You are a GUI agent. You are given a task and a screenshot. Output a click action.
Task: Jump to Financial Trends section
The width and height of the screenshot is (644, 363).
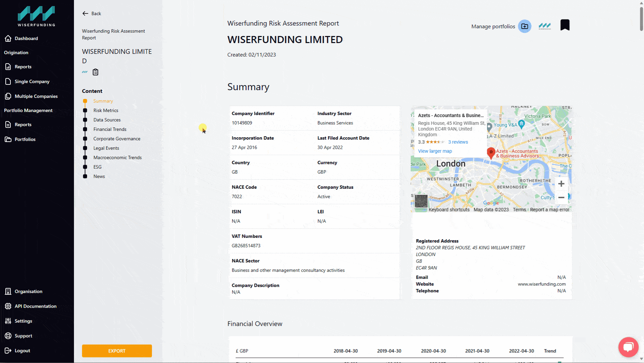110,129
